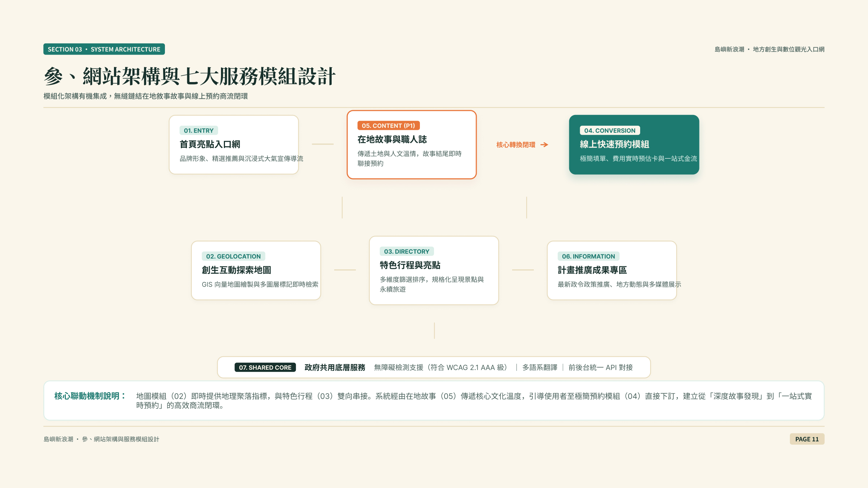868x488 pixels.
Task: Click the 前後台統一 API 對接 item
Action: [601, 367]
